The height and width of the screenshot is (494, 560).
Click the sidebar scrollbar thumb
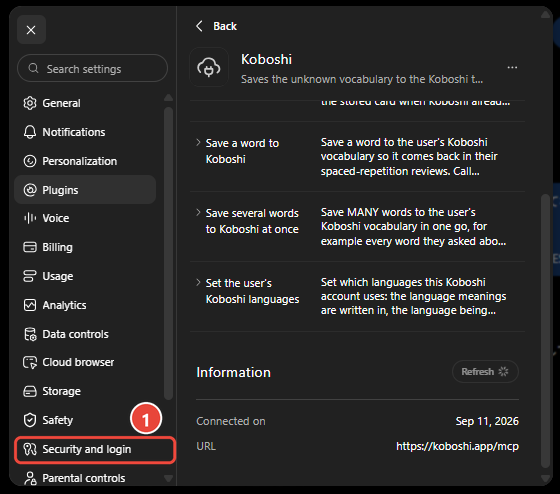point(168,253)
